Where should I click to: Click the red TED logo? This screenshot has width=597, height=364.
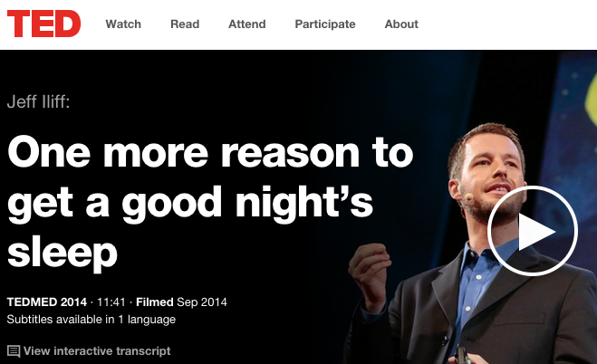point(43,24)
